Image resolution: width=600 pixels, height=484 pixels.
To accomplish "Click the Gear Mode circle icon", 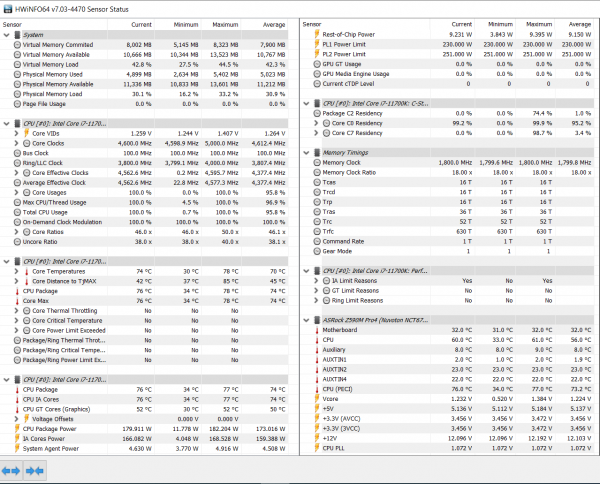I will point(317,251).
